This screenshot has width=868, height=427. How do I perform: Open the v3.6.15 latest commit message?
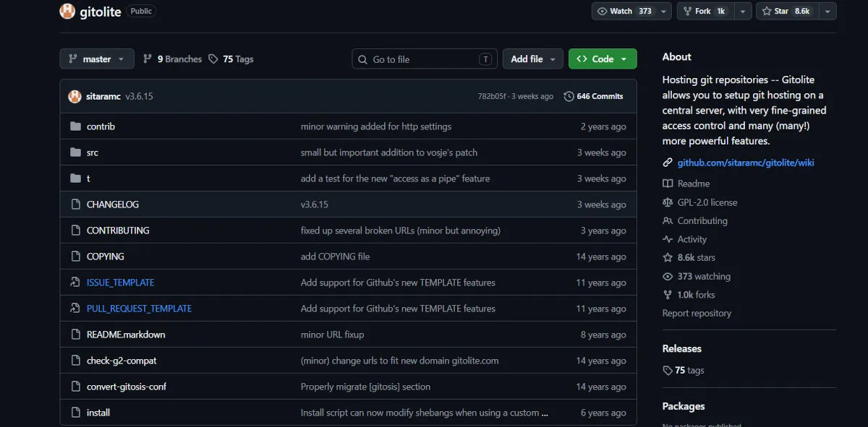tap(139, 96)
